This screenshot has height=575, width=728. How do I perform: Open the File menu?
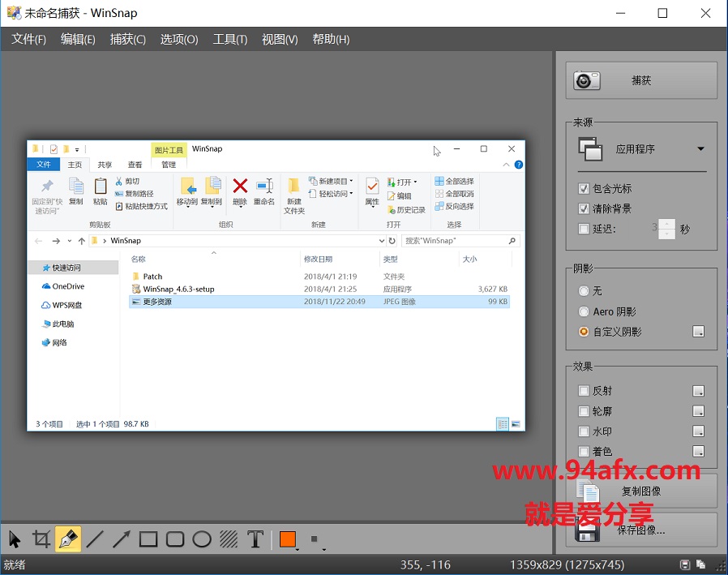click(x=29, y=39)
